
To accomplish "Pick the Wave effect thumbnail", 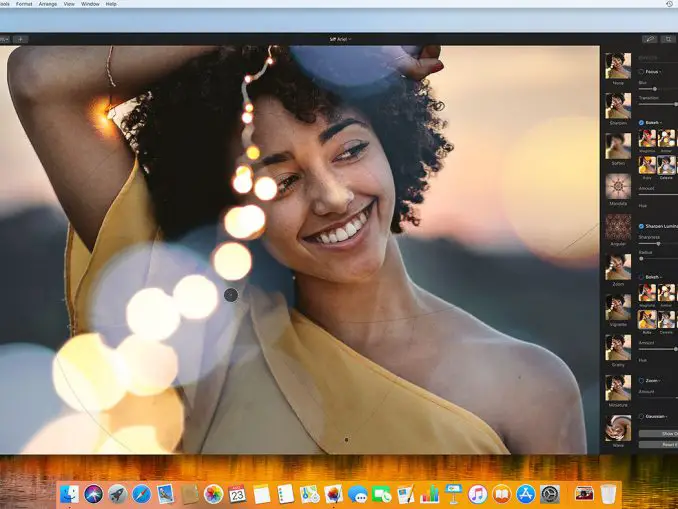I will point(618,427).
